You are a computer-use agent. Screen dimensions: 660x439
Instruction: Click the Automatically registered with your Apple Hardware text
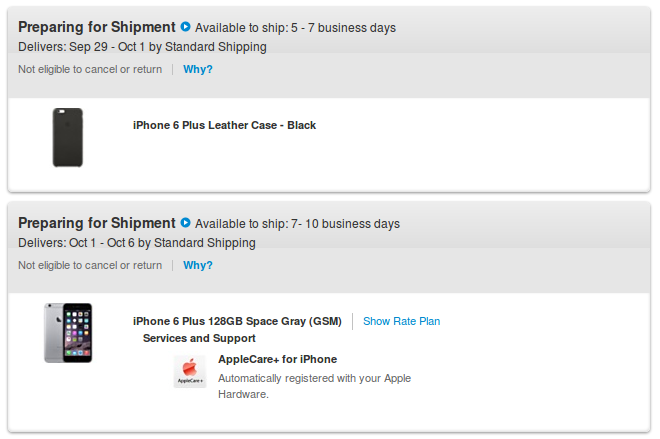tap(314, 386)
